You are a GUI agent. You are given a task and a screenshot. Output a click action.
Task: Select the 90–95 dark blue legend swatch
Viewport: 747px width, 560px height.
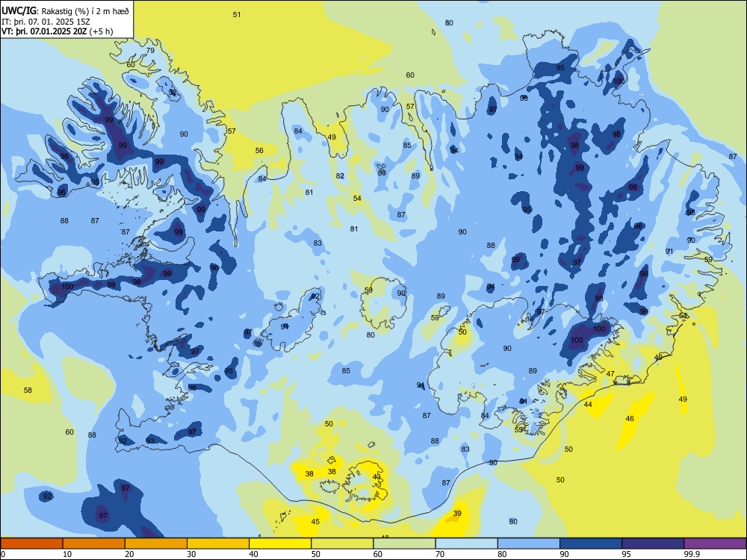(591, 544)
